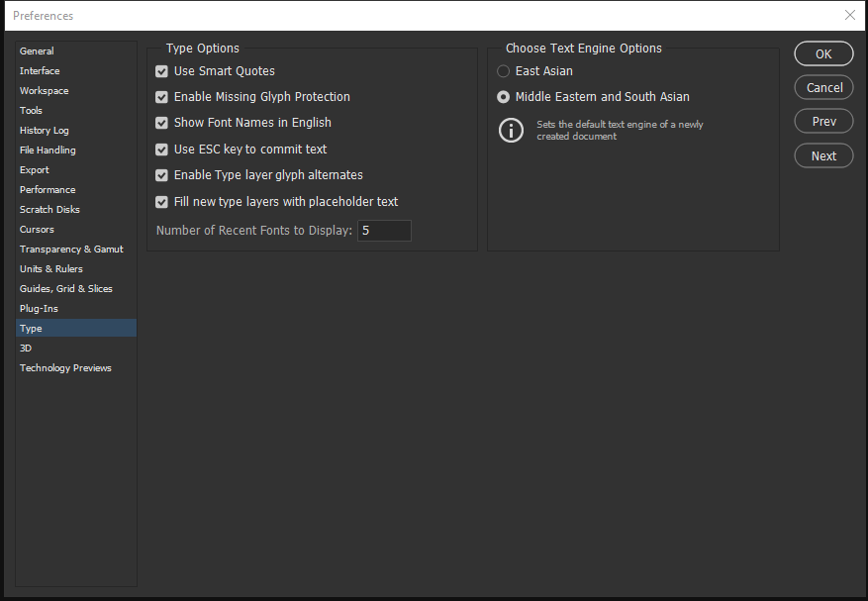The height and width of the screenshot is (601, 868).
Task: Switch to the Interface category
Action: pyautogui.click(x=40, y=71)
